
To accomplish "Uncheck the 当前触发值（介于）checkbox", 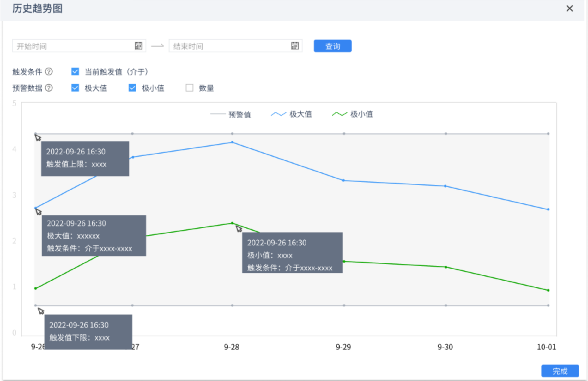I will point(75,72).
